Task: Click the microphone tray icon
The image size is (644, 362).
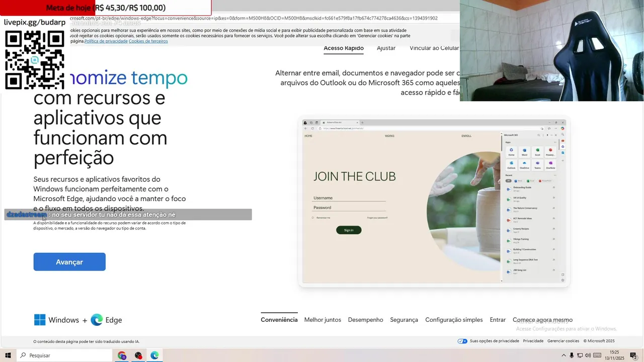Action: tap(572, 355)
